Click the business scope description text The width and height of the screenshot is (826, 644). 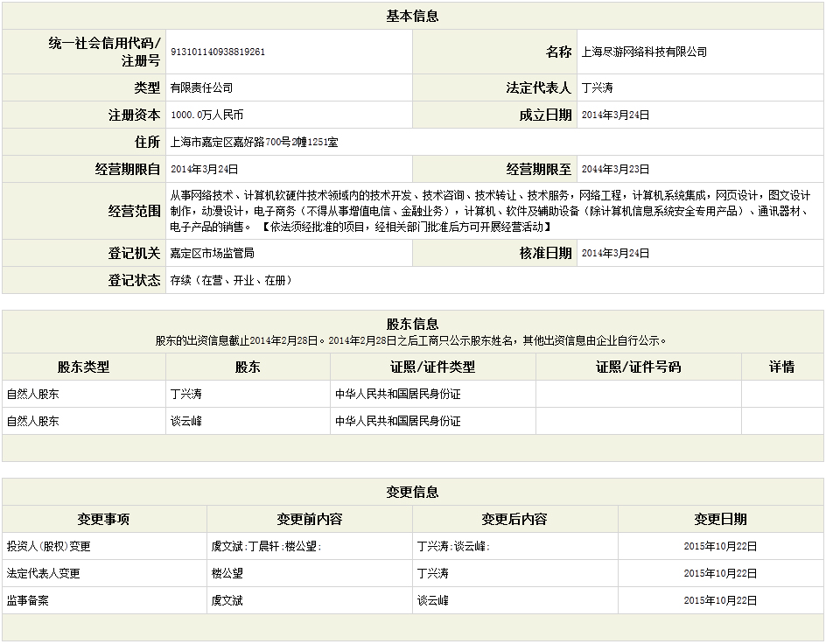pos(490,211)
